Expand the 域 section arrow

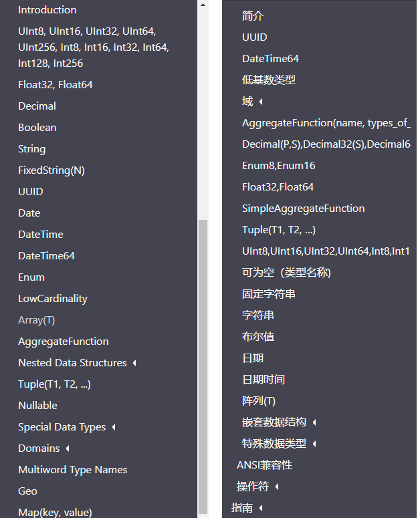point(261,102)
